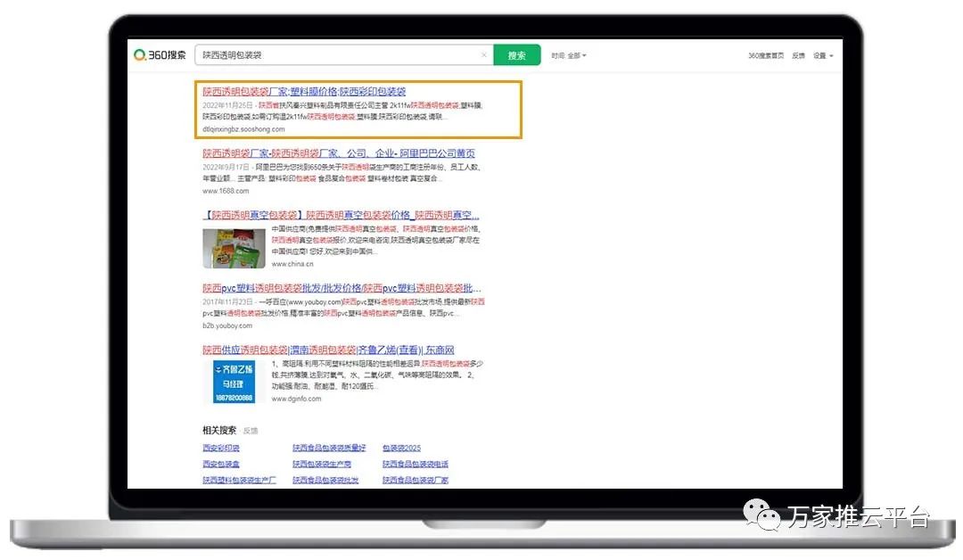Select related search 陕西食品包装袋电话
963x560 pixels.
(x=415, y=464)
